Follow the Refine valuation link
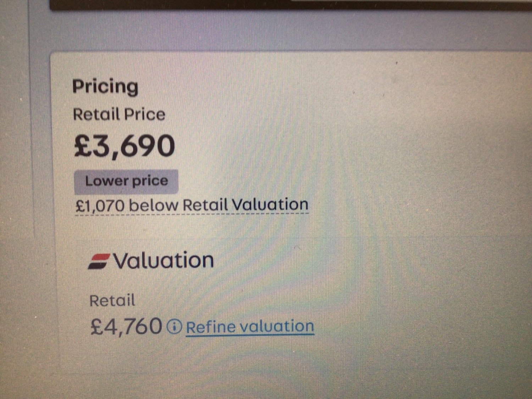Screen dimensions: 532x399 [x=250, y=327]
